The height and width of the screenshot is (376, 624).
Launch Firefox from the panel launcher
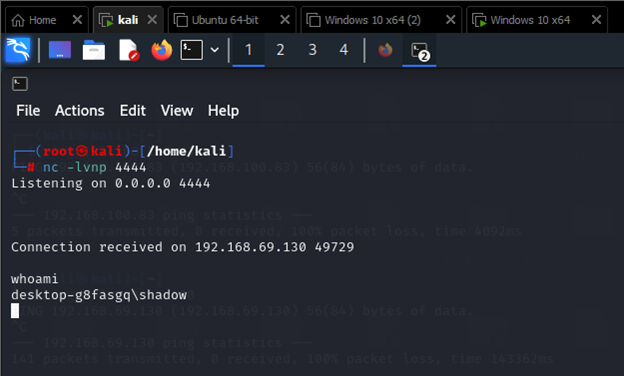coord(162,50)
